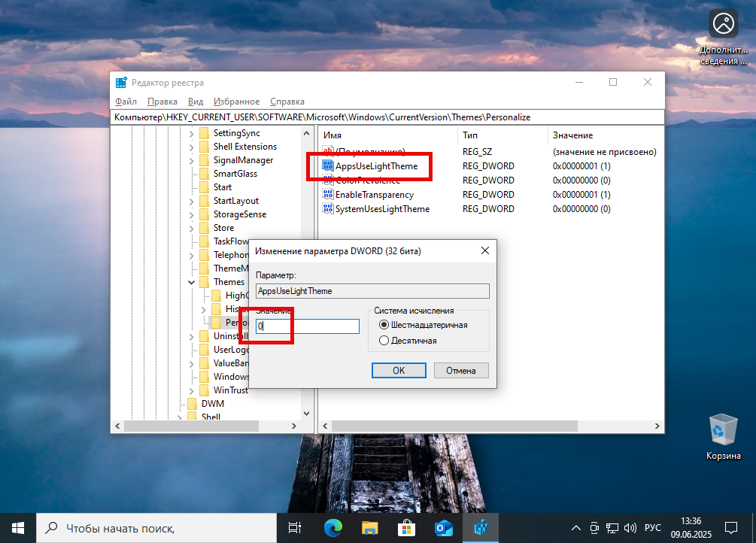Click Отмена to cancel the dialog

click(x=460, y=370)
